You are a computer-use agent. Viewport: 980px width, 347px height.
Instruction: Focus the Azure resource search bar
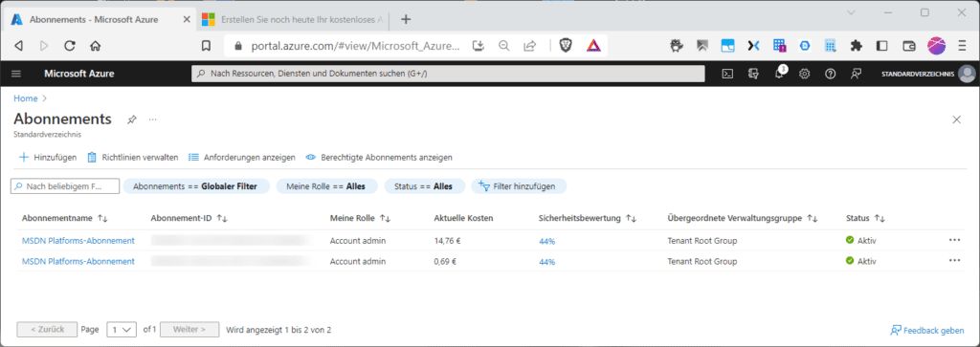click(x=448, y=74)
